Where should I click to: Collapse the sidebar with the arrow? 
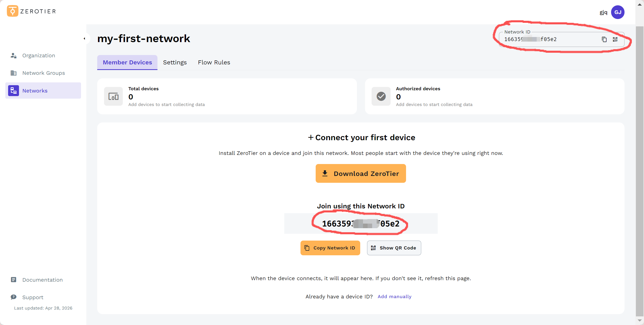[x=84, y=39]
